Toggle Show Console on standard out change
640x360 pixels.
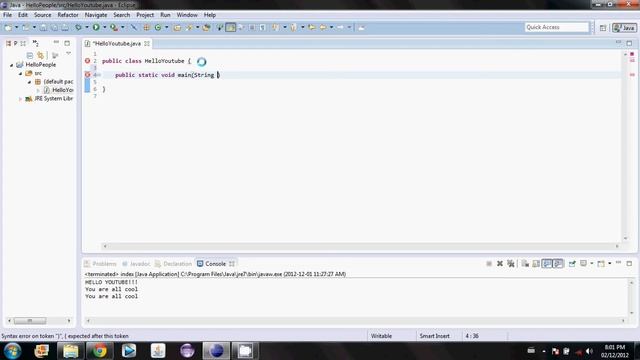coord(547,264)
